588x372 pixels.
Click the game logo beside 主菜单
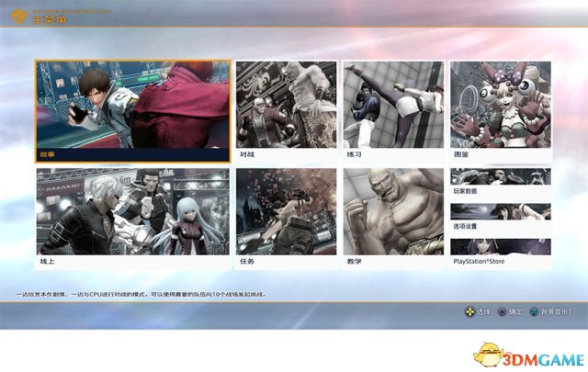pos(19,17)
